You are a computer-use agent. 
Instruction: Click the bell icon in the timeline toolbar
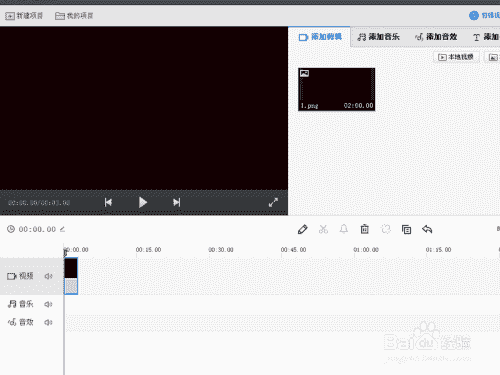(344, 229)
